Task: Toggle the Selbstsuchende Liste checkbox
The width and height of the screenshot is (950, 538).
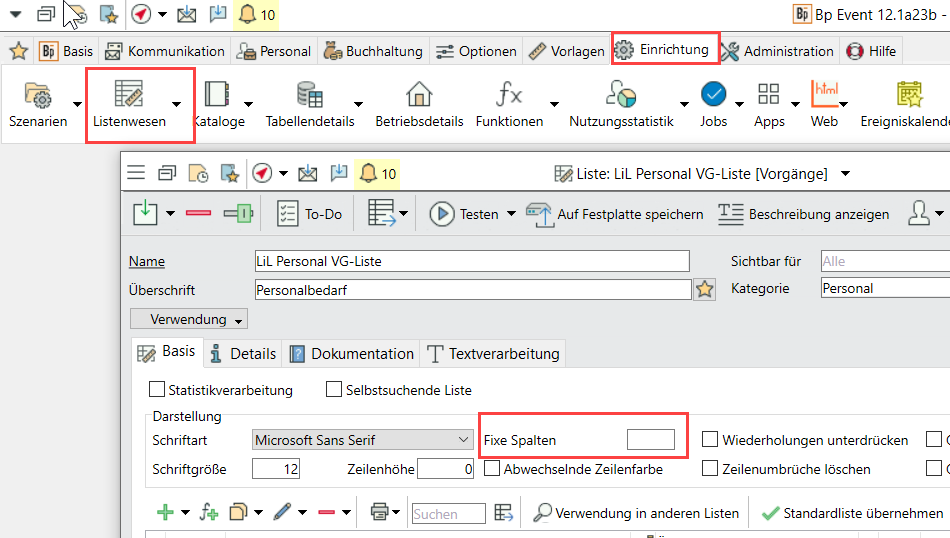Action: (x=335, y=390)
